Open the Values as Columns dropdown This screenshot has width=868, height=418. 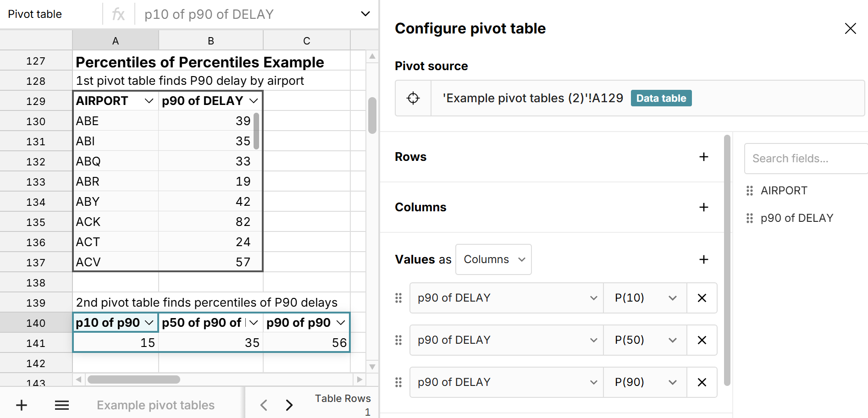(x=493, y=259)
